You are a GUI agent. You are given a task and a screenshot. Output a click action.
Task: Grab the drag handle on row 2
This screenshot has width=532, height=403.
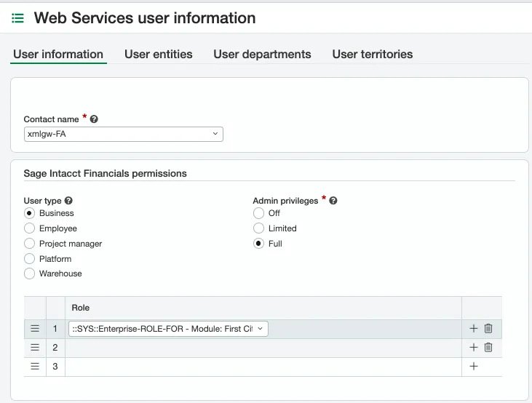35,348
